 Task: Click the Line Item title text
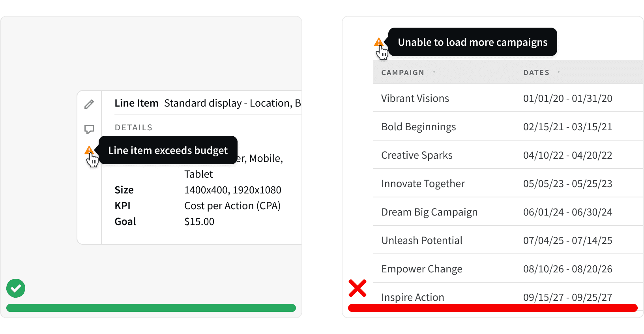click(136, 103)
